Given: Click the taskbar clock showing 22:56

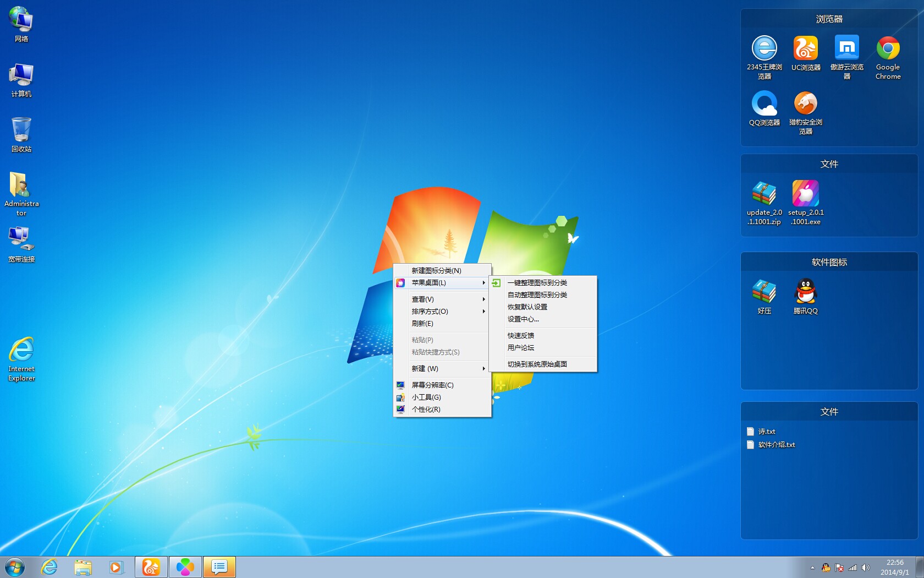Looking at the screenshot, I should tap(895, 568).
